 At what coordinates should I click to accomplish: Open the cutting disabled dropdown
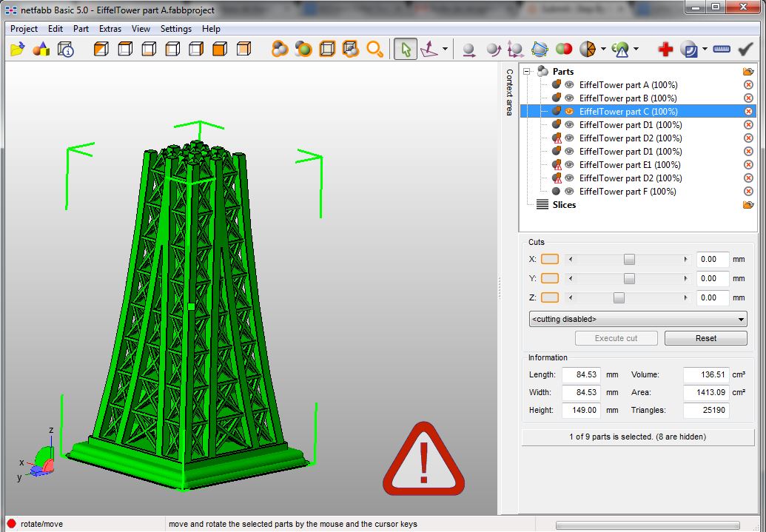tap(740, 319)
